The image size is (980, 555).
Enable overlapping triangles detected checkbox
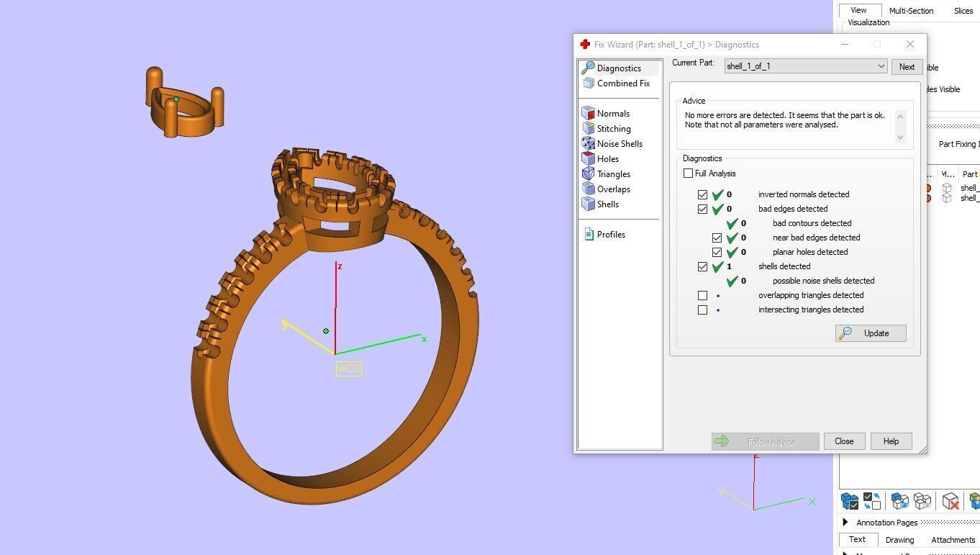(702, 295)
